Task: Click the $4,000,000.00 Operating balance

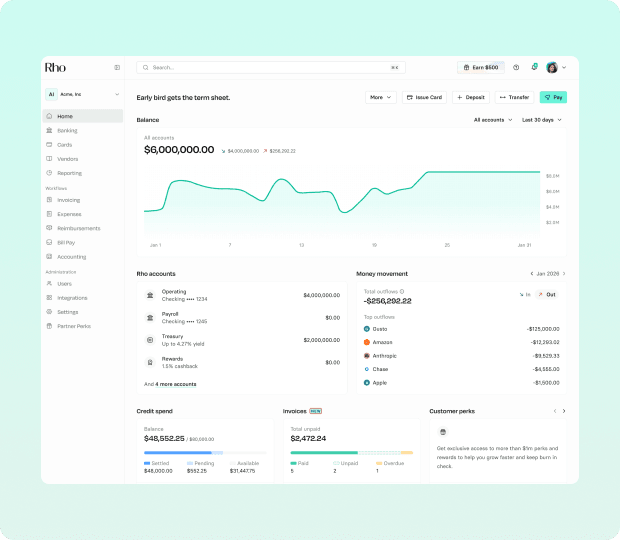Action: [321, 295]
